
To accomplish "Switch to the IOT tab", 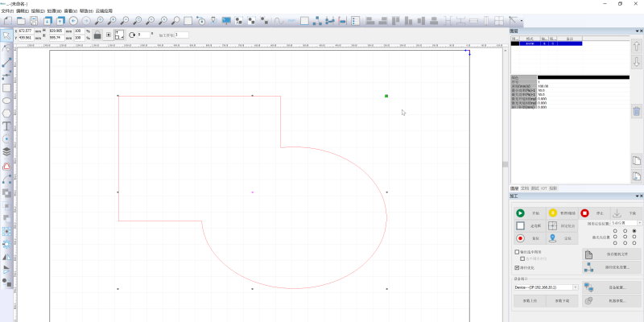I will (x=544, y=188).
